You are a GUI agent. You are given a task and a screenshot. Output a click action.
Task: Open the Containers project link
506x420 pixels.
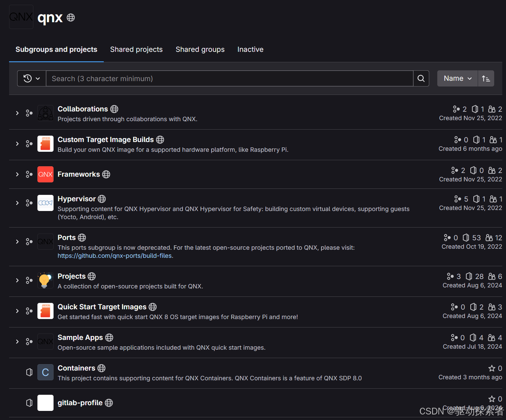coord(76,368)
